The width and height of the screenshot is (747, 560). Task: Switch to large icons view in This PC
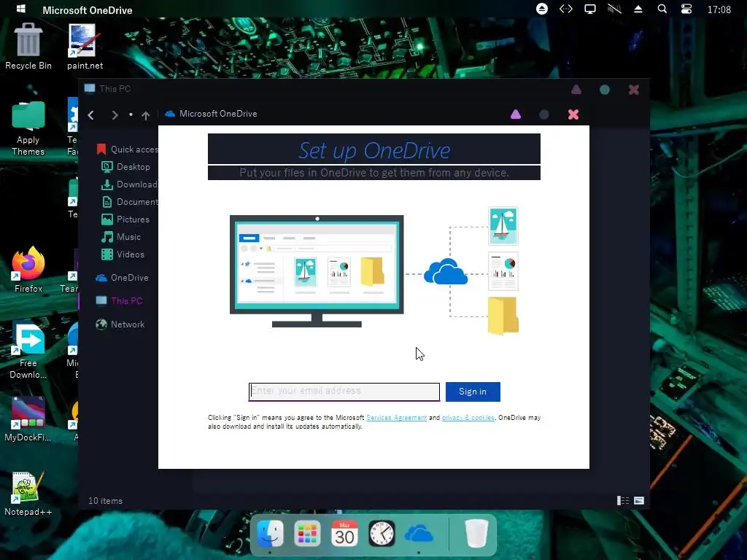coord(639,500)
